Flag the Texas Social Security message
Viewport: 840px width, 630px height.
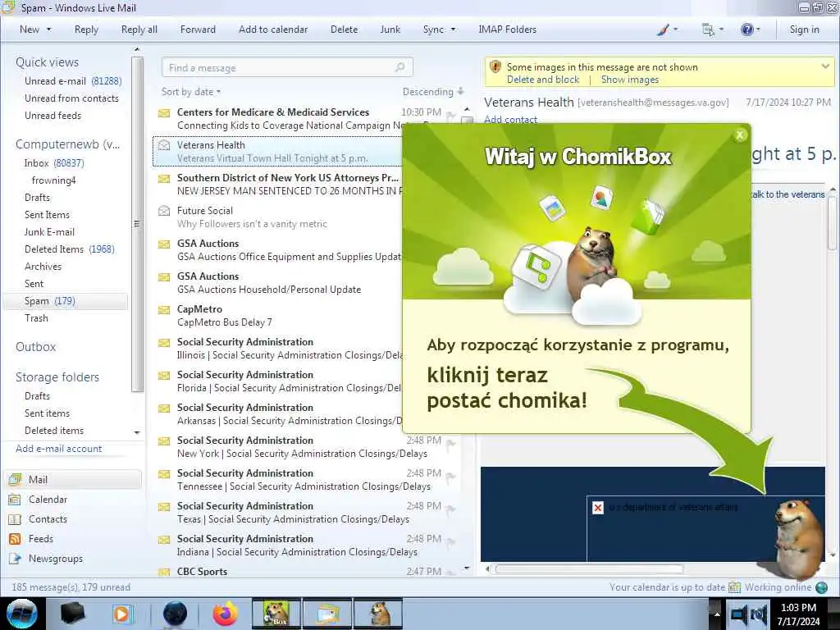point(450,509)
